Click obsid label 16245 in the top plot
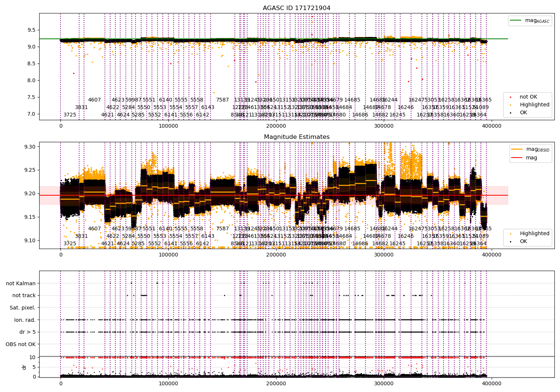 pyautogui.click(x=398, y=115)
